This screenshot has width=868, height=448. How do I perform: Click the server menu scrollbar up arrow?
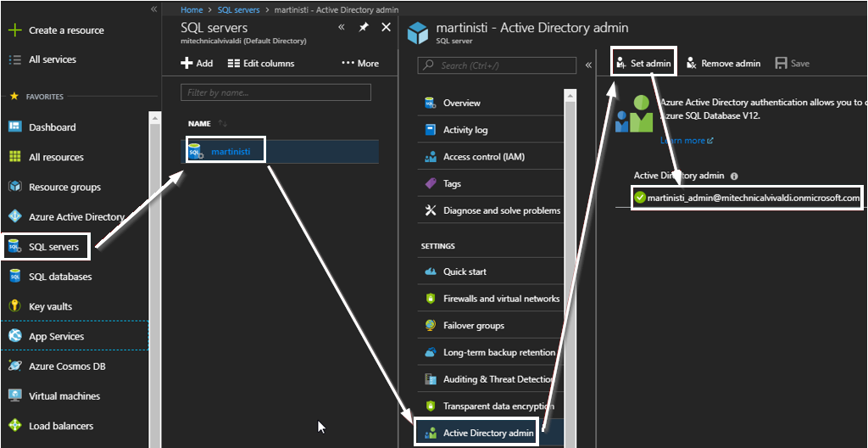pyautogui.click(x=570, y=95)
